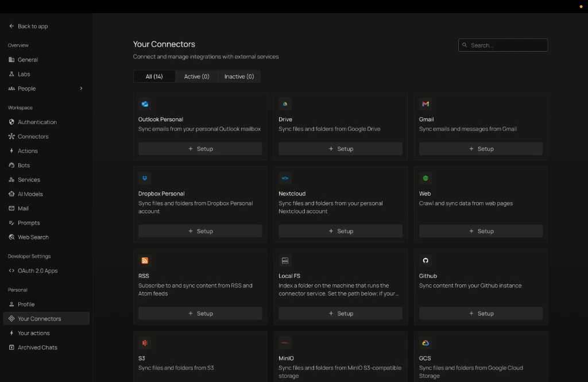Open Your Connectors sidebar item
588x382 pixels.
pos(46,319)
